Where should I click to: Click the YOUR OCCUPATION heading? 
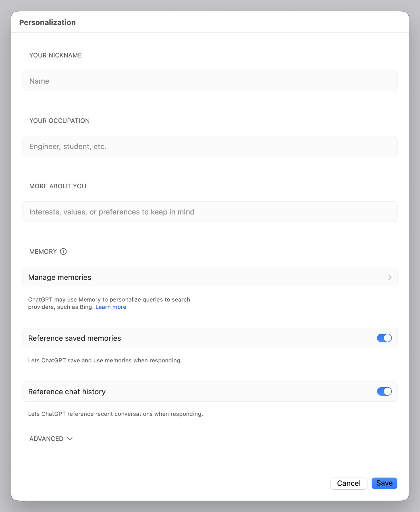(x=59, y=121)
